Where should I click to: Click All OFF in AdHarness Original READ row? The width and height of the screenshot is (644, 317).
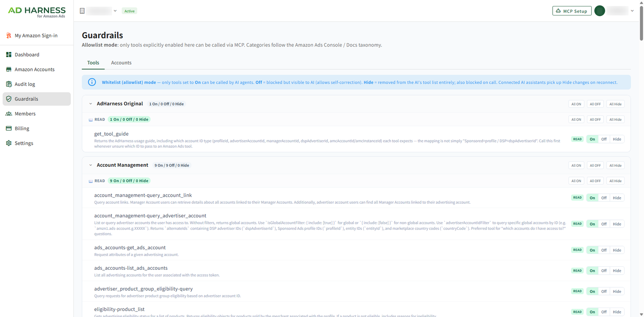pyautogui.click(x=595, y=119)
